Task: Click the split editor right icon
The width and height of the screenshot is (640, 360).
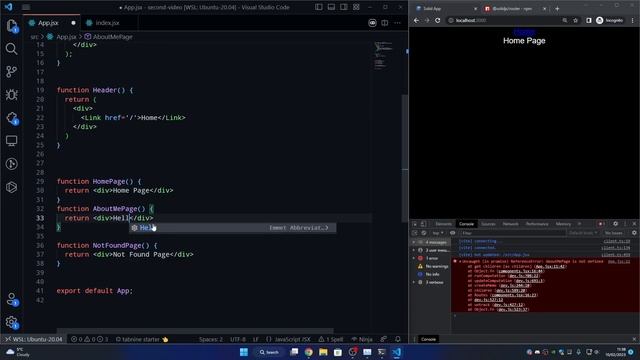Action: (385, 23)
